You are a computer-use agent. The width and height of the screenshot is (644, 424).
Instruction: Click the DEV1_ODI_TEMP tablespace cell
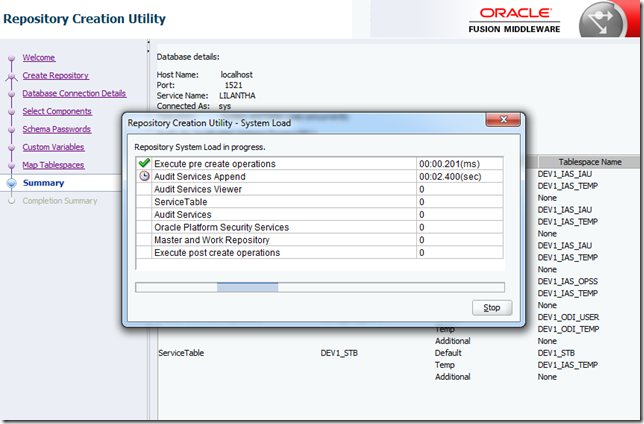point(568,329)
